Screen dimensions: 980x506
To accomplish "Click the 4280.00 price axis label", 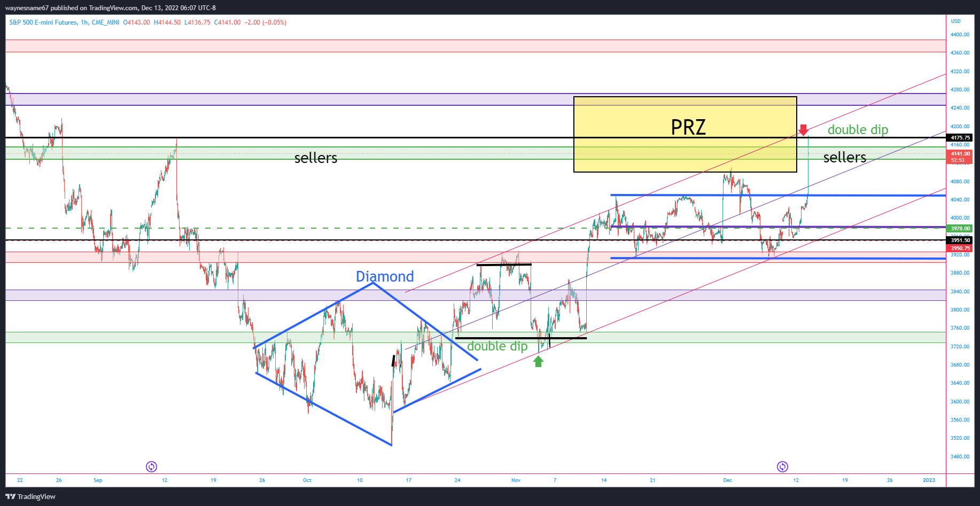I will coord(960,90).
